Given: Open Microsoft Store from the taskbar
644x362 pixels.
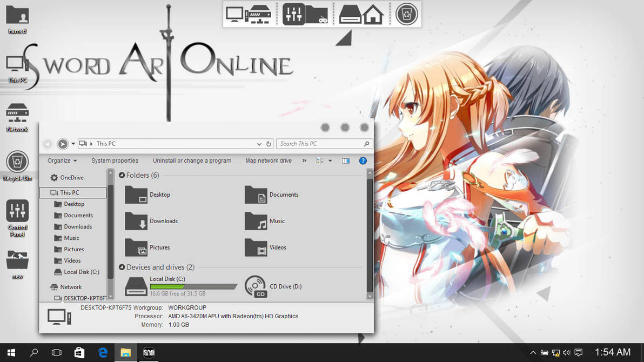Looking at the screenshot, I should coord(79,352).
